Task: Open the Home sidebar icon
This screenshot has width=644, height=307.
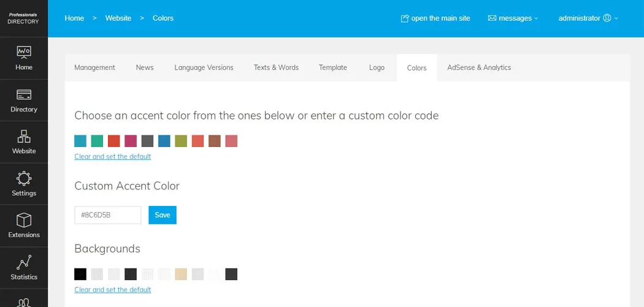Action: pyautogui.click(x=24, y=52)
